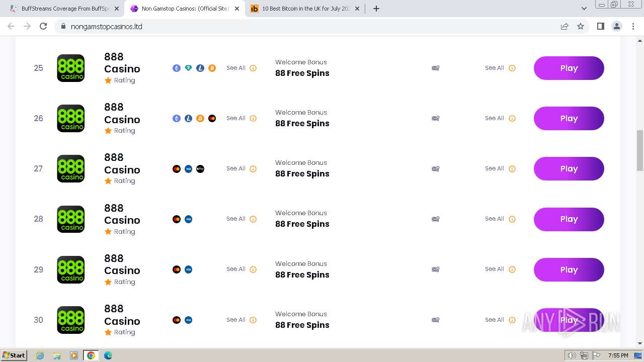The width and height of the screenshot is (644, 362).
Task: Click the right-side info icon in row 26
Action: (x=512, y=118)
